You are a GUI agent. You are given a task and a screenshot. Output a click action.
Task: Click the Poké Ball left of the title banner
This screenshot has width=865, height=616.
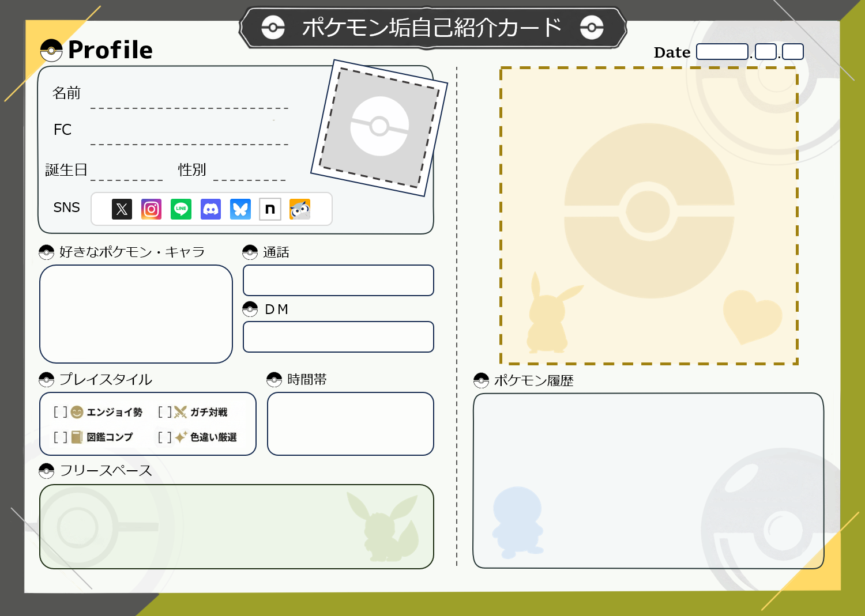tap(273, 27)
